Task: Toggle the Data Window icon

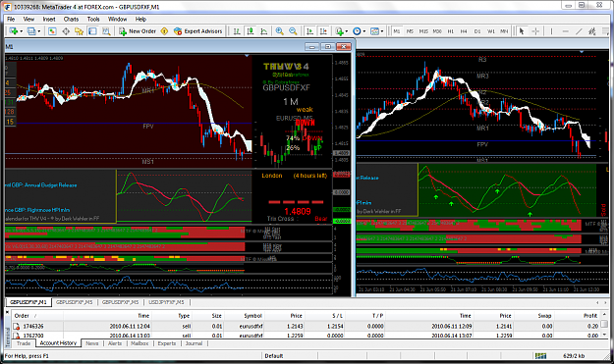Action: (x=66, y=31)
